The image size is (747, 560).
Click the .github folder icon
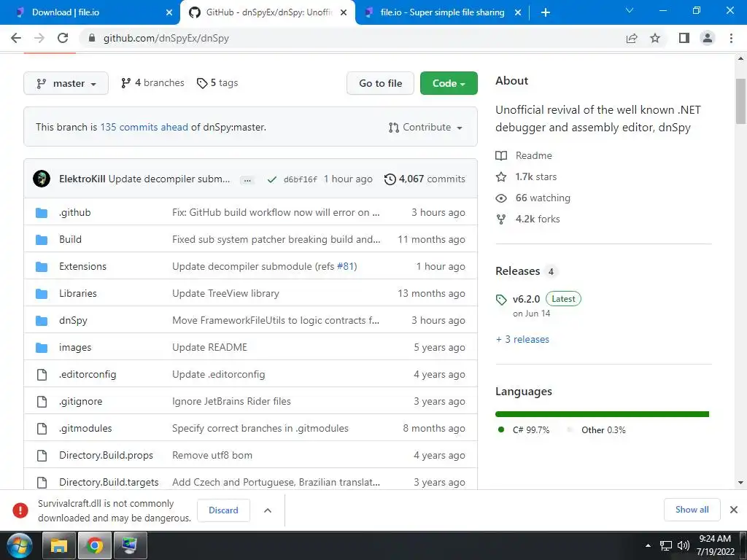42,212
